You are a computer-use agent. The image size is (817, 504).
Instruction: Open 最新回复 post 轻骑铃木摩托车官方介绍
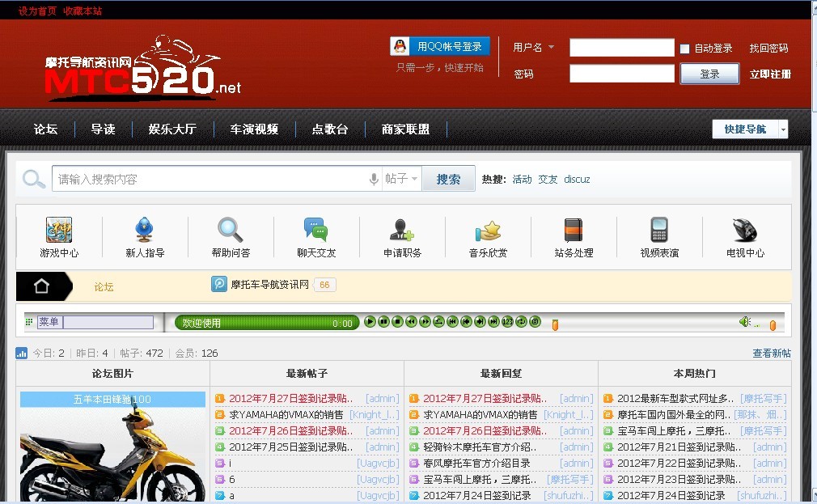pos(480,447)
